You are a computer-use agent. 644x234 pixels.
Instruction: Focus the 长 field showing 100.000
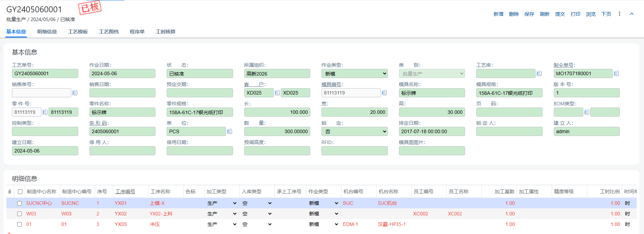(x=277, y=112)
